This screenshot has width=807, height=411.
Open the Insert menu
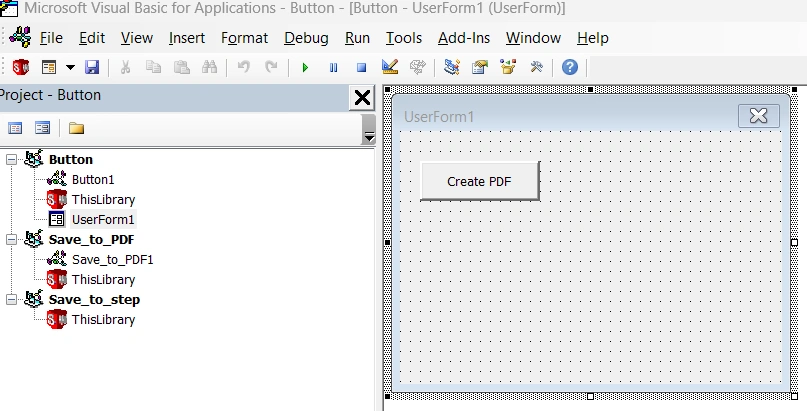[x=187, y=38]
